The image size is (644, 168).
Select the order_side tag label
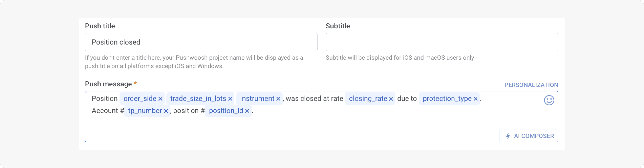[139, 99]
